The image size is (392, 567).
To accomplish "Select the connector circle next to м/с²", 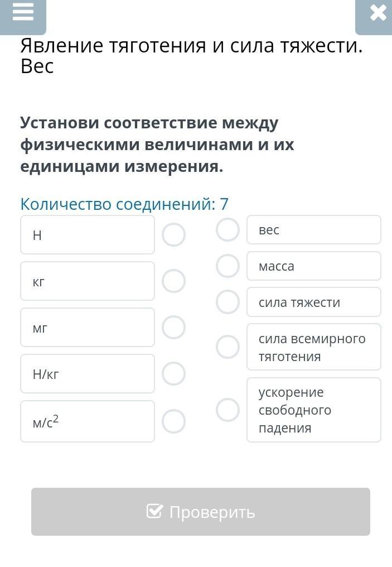I will (173, 421).
